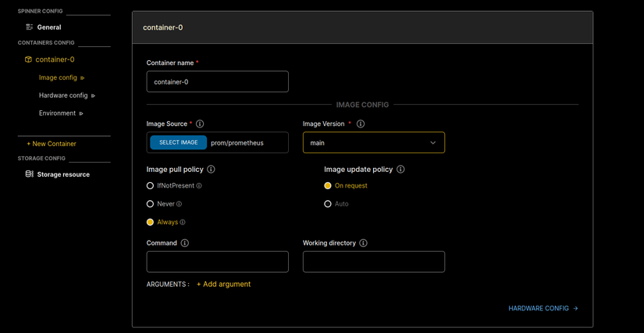Choose Auto image update policy
This screenshot has width=644, height=333.
[x=328, y=204]
